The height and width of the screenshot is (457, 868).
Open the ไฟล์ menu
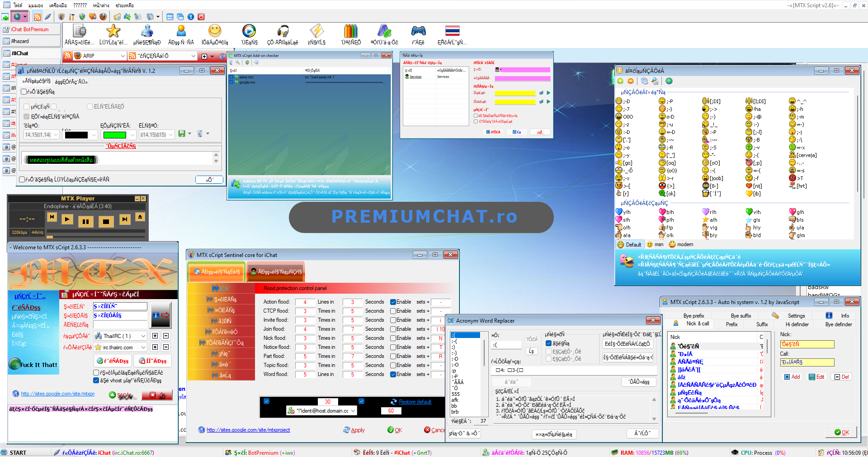[x=18, y=5]
